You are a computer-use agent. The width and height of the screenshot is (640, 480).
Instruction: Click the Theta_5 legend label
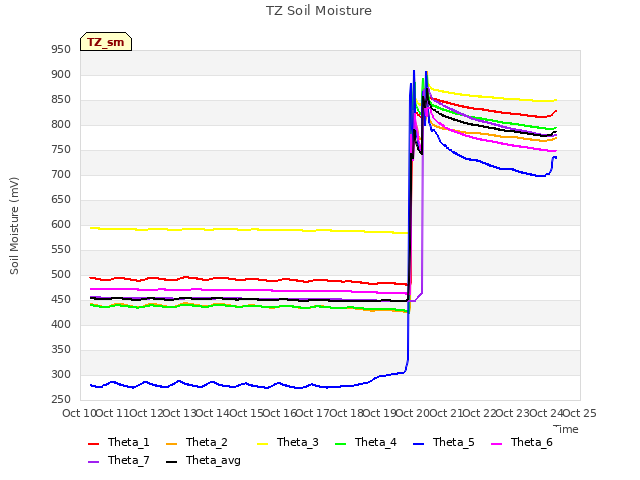(453, 442)
